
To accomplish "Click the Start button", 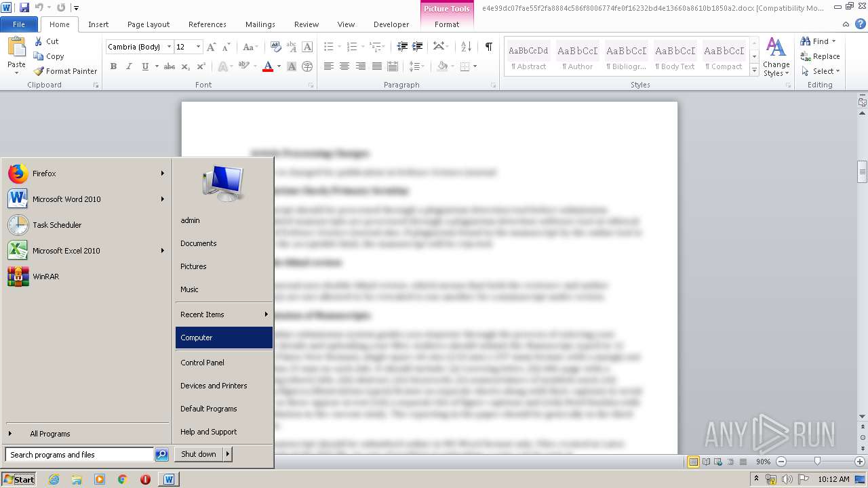I will coord(19,479).
